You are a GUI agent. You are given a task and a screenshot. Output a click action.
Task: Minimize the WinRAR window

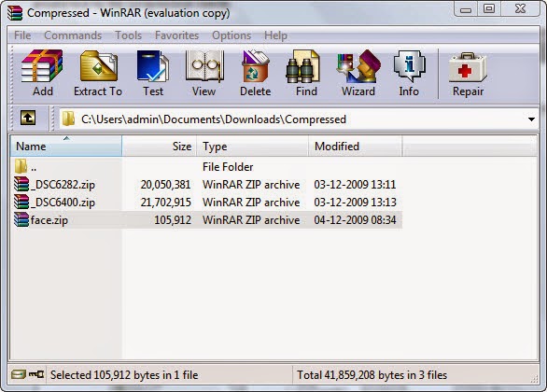466,9
